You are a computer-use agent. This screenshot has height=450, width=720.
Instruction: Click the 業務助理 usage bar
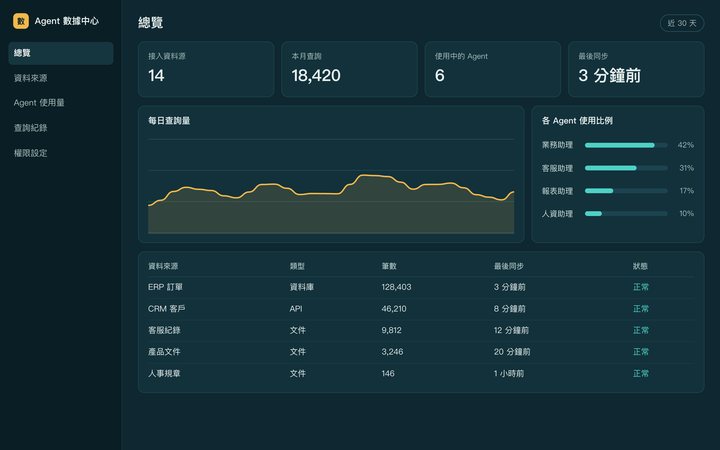tap(626, 145)
